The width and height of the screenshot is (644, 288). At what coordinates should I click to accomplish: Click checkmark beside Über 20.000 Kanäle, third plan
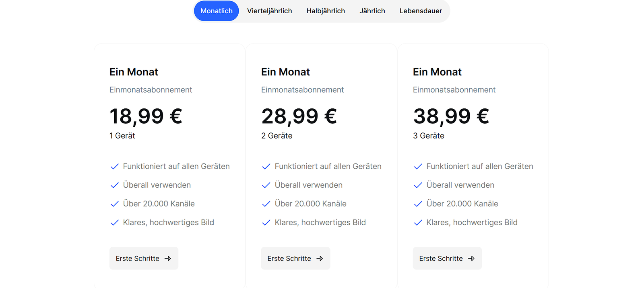point(418,204)
